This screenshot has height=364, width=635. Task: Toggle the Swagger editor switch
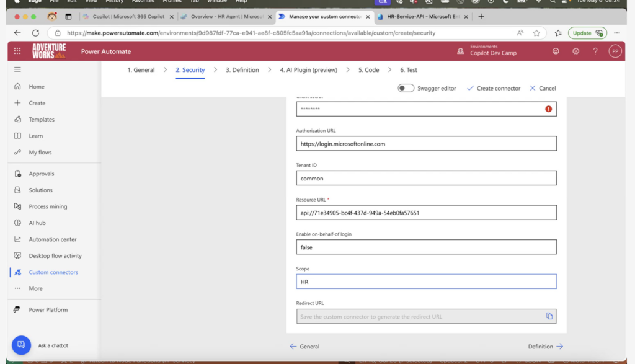pyautogui.click(x=406, y=88)
